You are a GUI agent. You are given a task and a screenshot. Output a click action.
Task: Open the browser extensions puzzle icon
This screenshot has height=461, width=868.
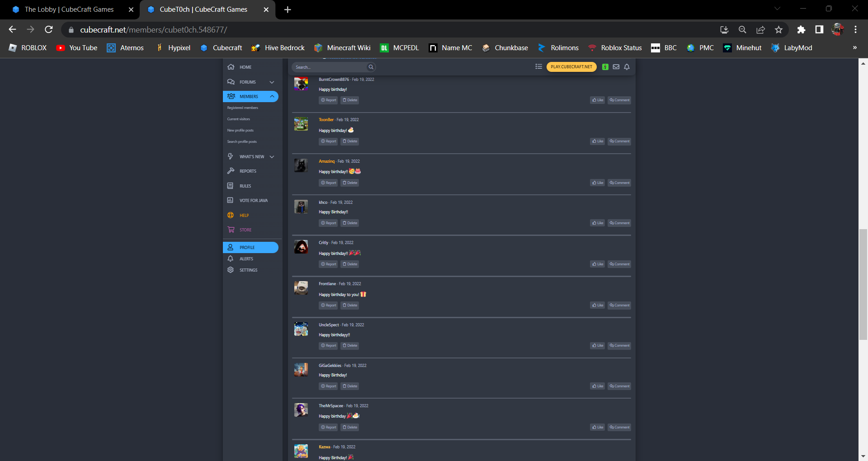(x=801, y=29)
